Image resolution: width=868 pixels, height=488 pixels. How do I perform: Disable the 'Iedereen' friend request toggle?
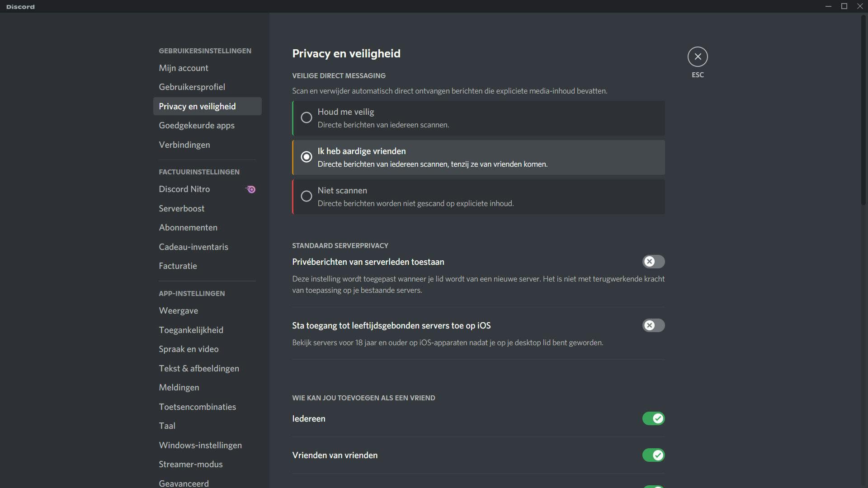pos(653,418)
